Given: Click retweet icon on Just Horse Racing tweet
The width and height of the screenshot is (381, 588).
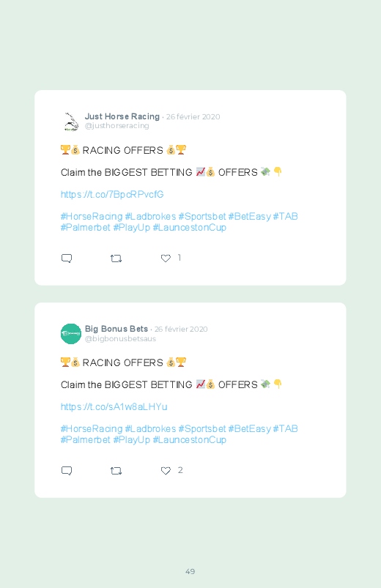Looking at the screenshot, I should click(x=116, y=258).
